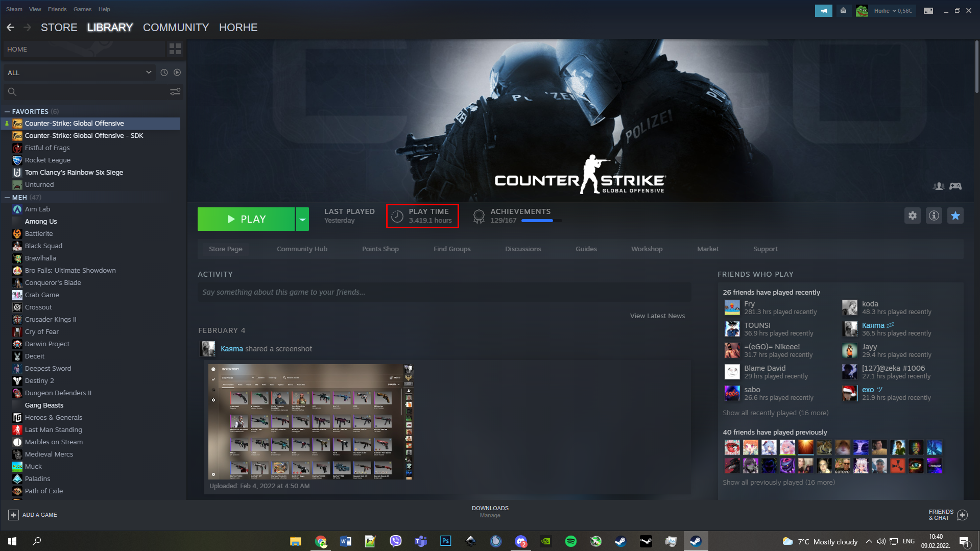Open the Steam menu
This screenshot has width=980, height=551.
tap(14, 9)
